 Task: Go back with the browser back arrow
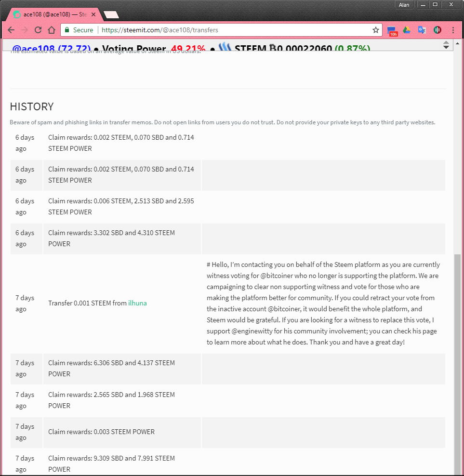11,30
